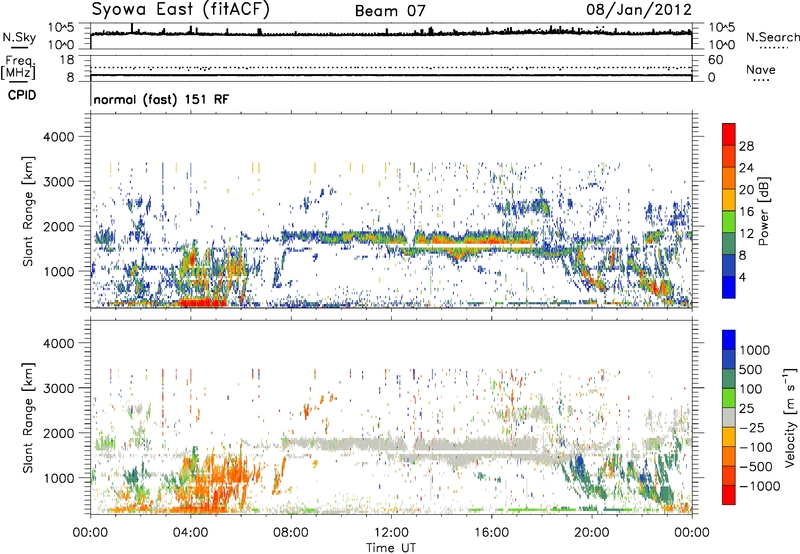Click the yellow 16–20 dB power color segment
800x554 pixels.
[x=729, y=200]
